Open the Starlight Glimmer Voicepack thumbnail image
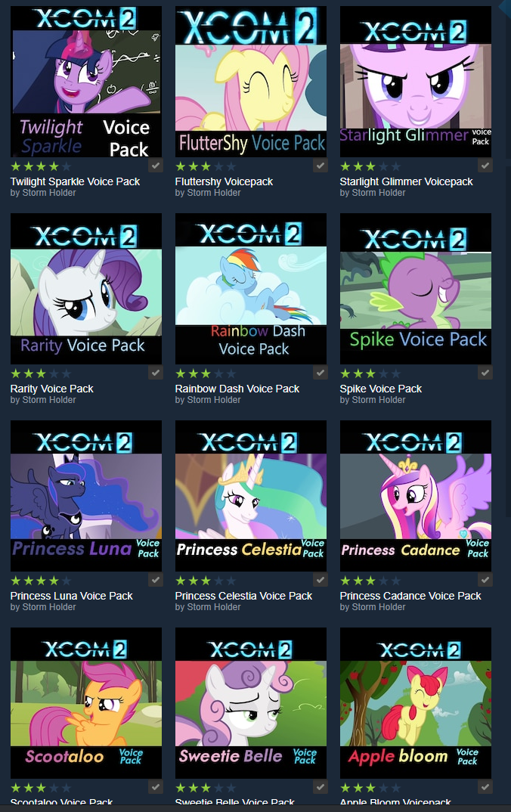 [415, 82]
